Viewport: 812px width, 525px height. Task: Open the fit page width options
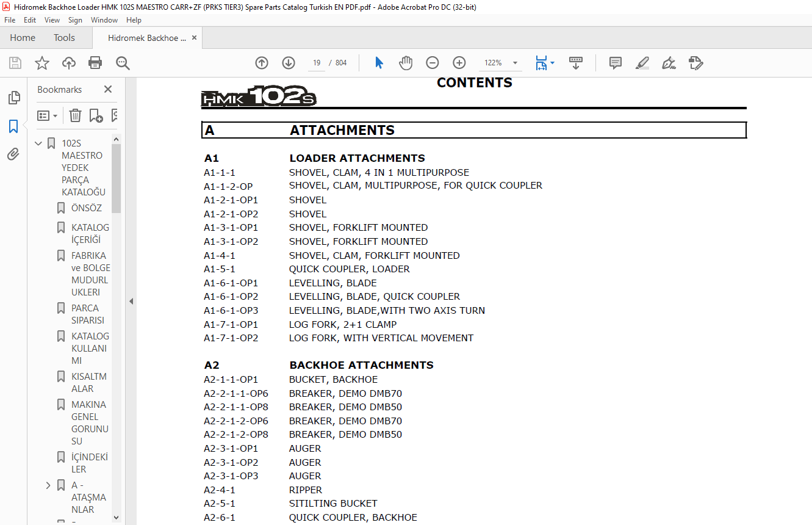click(544, 63)
